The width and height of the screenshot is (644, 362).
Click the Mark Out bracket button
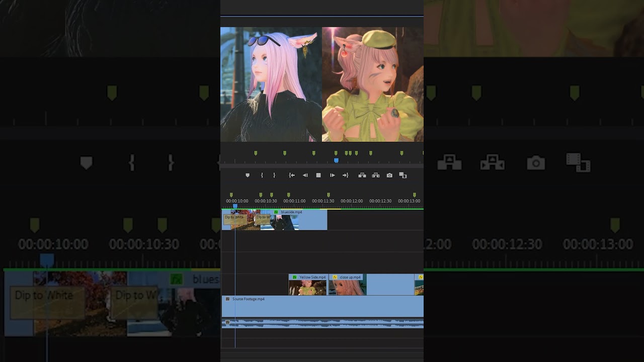[x=274, y=175]
